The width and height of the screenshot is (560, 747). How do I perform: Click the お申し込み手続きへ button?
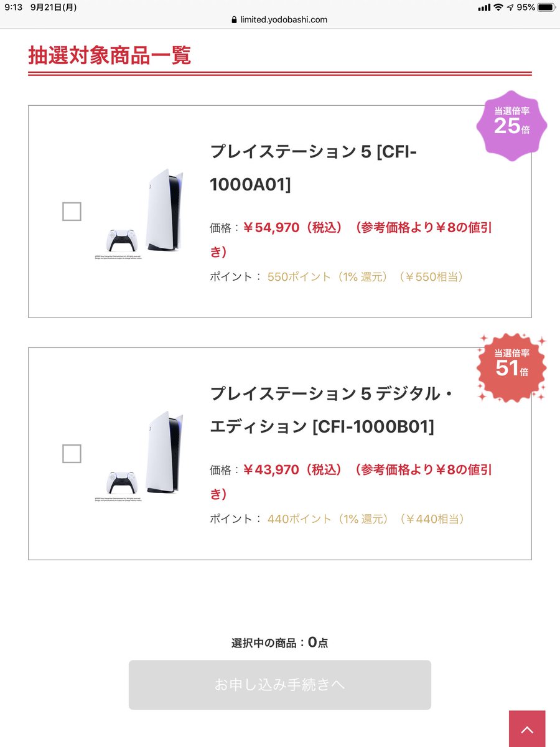tap(280, 685)
